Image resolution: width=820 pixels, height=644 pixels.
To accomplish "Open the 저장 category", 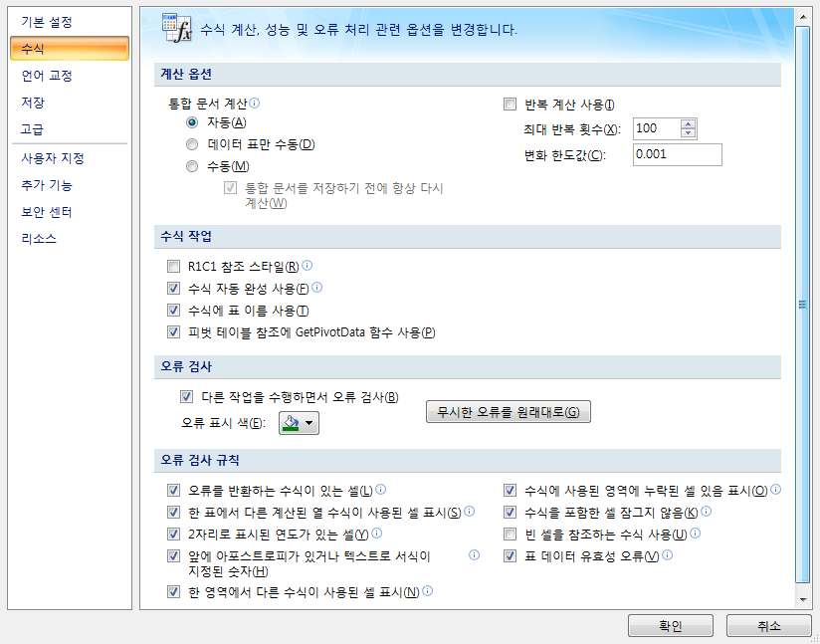I will [x=69, y=102].
